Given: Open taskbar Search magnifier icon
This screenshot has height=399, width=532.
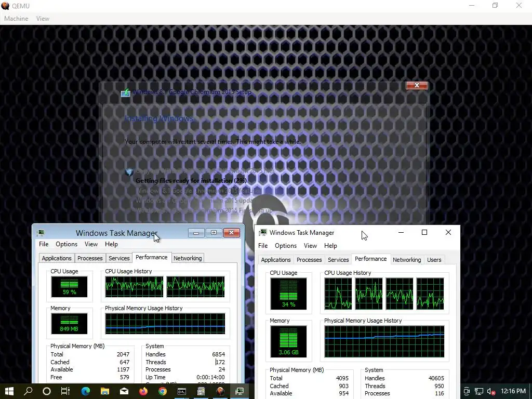Looking at the screenshot, I should coord(28,391).
